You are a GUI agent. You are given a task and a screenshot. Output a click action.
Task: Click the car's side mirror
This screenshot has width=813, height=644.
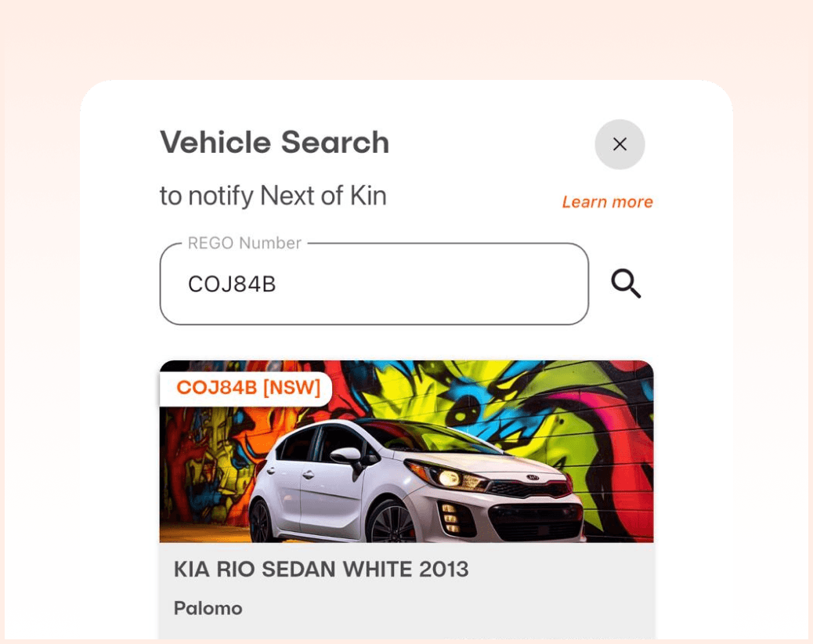point(348,456)
